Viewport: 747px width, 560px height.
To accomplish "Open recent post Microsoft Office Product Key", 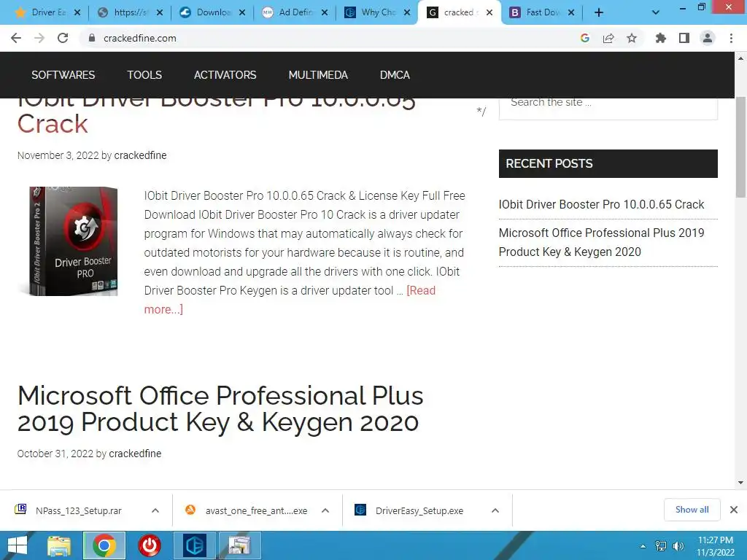I will [x=601, y=242].
